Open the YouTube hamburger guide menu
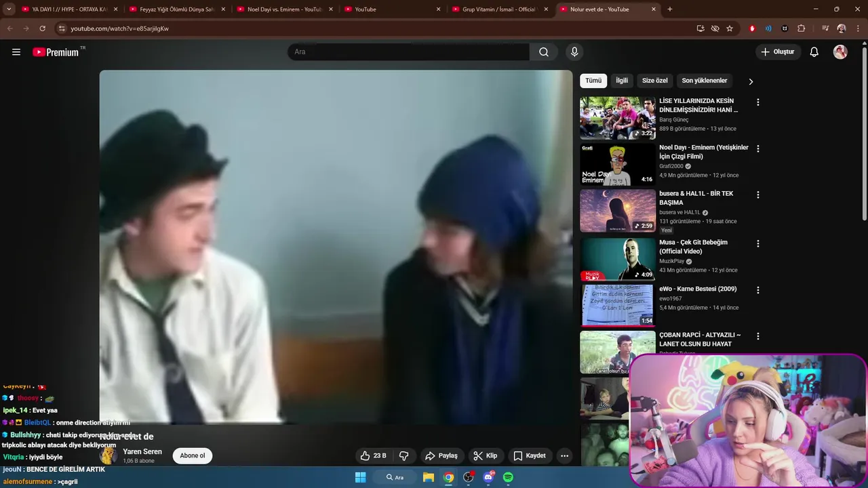The width and height of the screenshot is (868, 488). [x=16, y=52]
